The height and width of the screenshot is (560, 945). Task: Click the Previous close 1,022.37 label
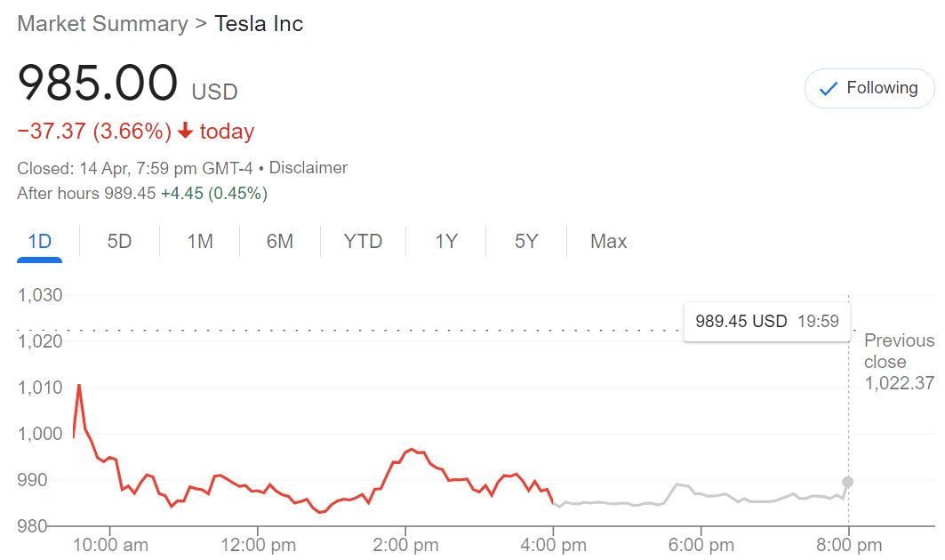click(x=898, y=362)
